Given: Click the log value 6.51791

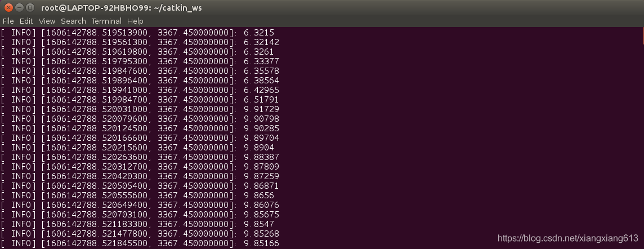Looking at the screenshot, I should point(261,100).
